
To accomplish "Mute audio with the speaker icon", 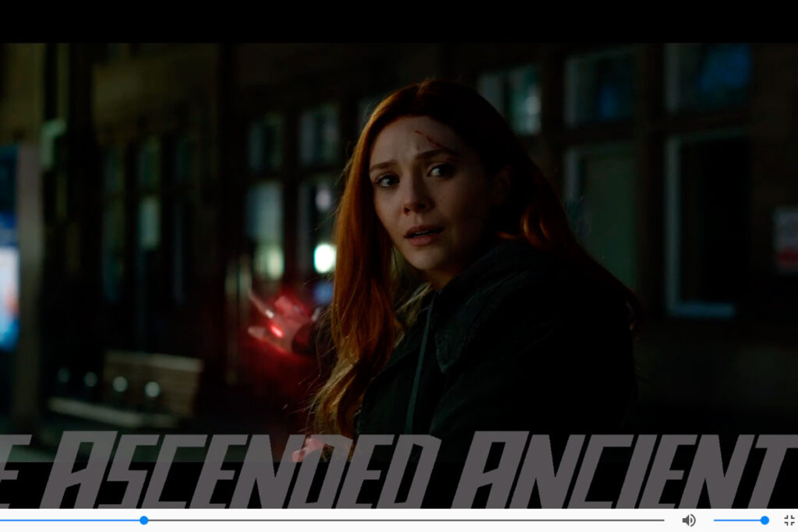I will (688, 520).
